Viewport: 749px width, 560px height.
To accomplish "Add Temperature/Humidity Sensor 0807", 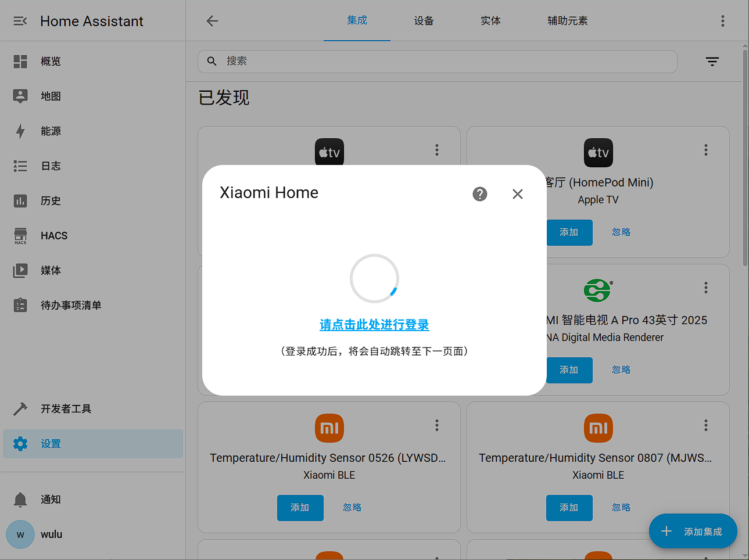I will pos(569,508).
